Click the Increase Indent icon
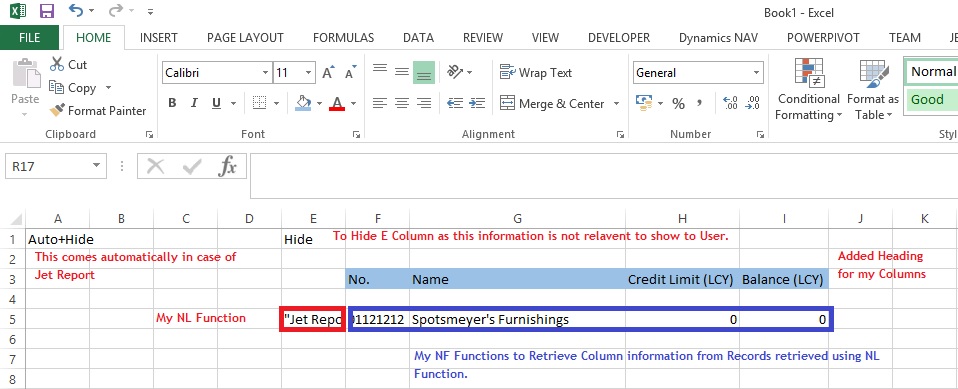Viewport: 958px width, 389px height. coord(477,103)
